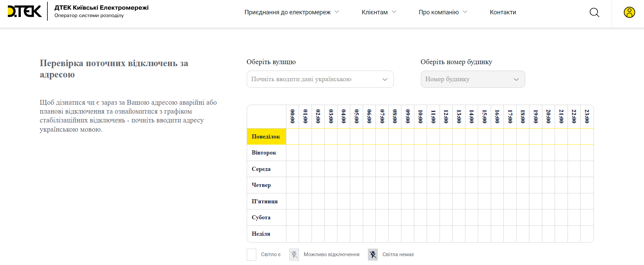
Task: Click the 'Світло є' legend box
Action: (x=252, y=254)
